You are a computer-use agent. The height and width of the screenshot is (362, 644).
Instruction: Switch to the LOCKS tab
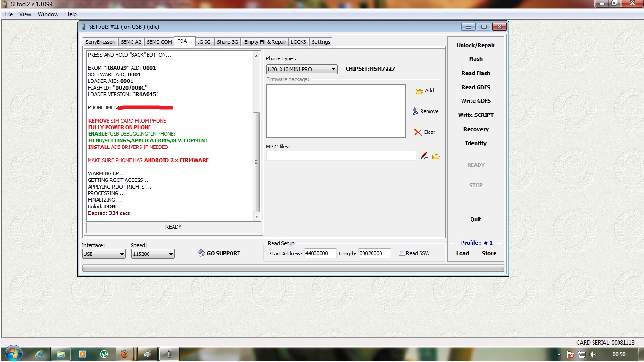(298, 42)
